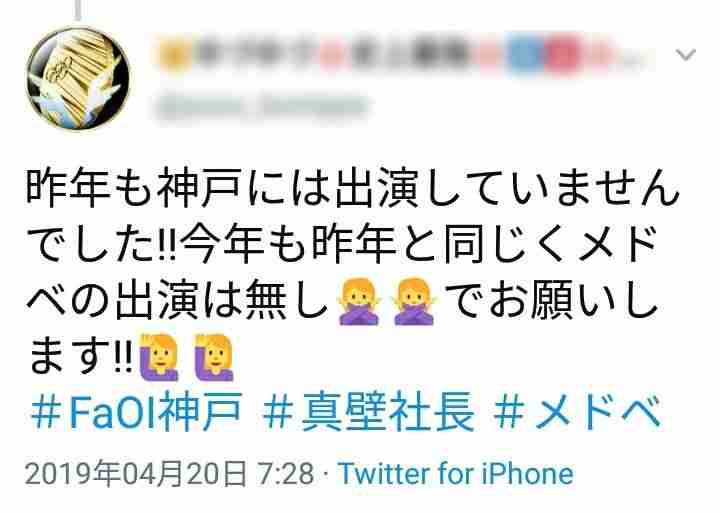Expand the tweet options chevron menu
The height and width of the screenshot is (513, 720).
686,55
